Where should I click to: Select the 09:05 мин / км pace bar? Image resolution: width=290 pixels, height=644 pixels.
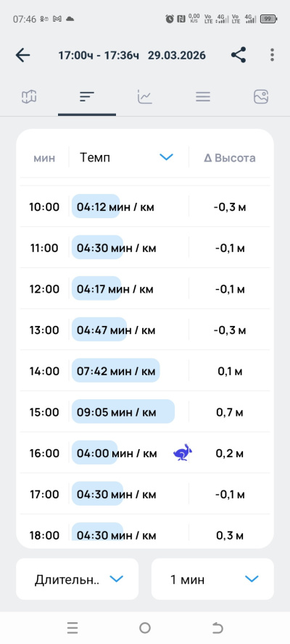[123, 411]
